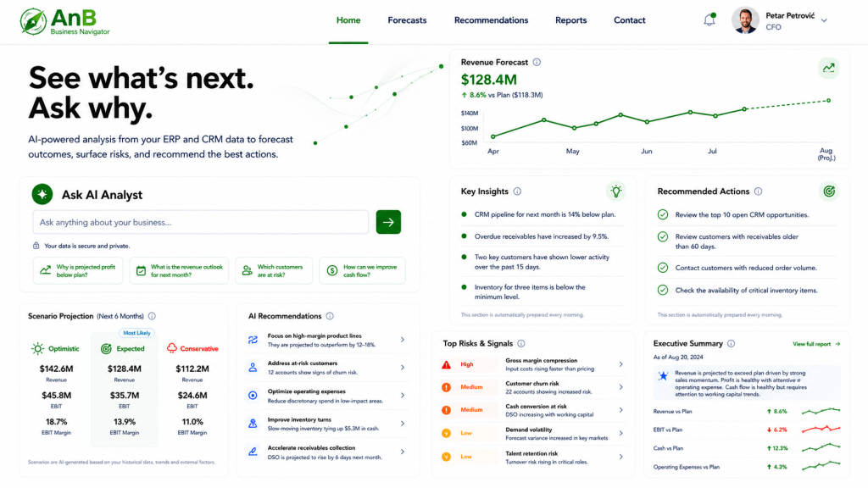Click the Optimistic sun icon
The width and height of the screenshot is (868, 488).
37,348
